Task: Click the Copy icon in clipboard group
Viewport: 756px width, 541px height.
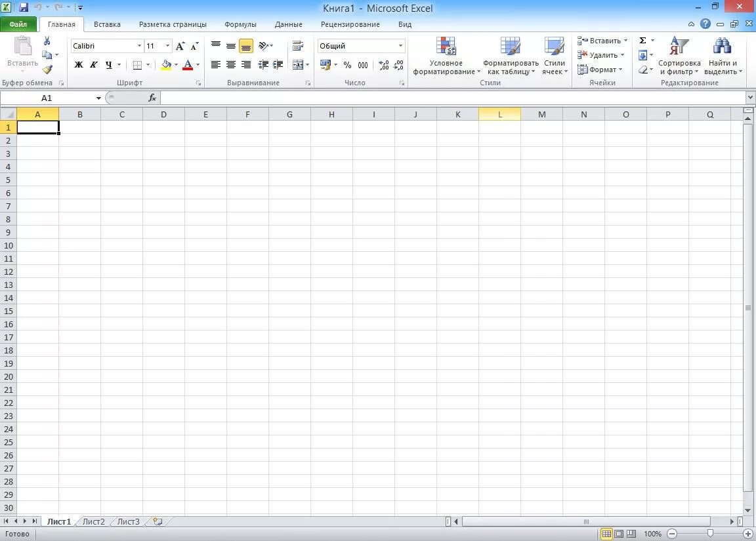Action: pos(47,55)
